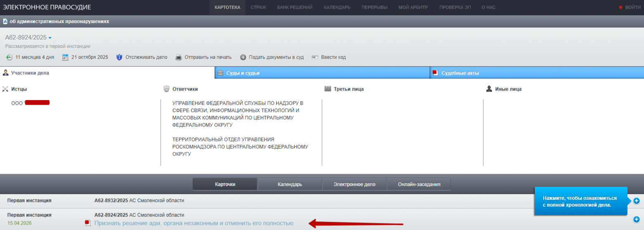Click respondent Управление Федеральной службы по надзору

(238, 114)
